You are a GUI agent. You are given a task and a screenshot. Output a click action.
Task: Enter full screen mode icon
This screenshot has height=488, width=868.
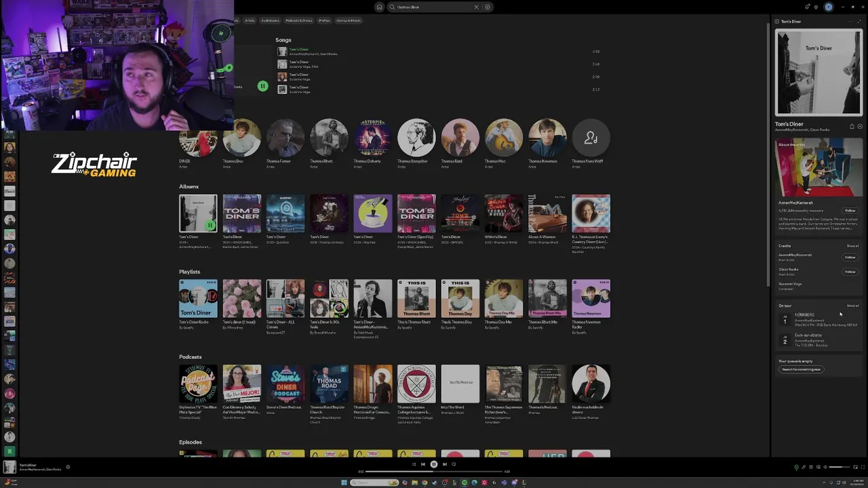(863, 467)
